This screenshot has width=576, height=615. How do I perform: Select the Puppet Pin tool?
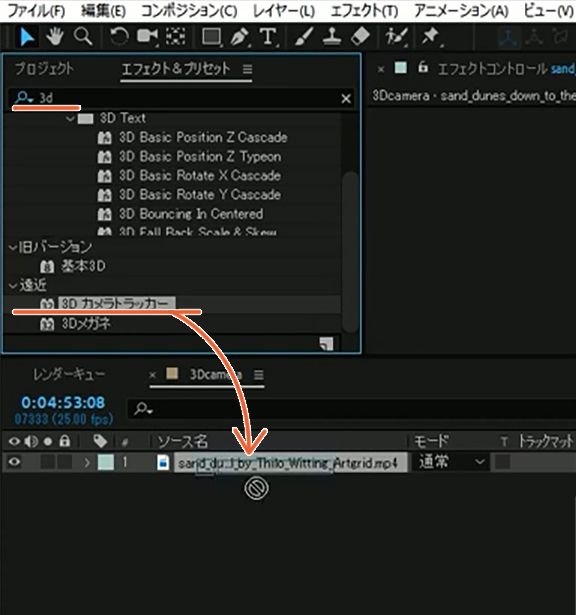tap(430, 37)
